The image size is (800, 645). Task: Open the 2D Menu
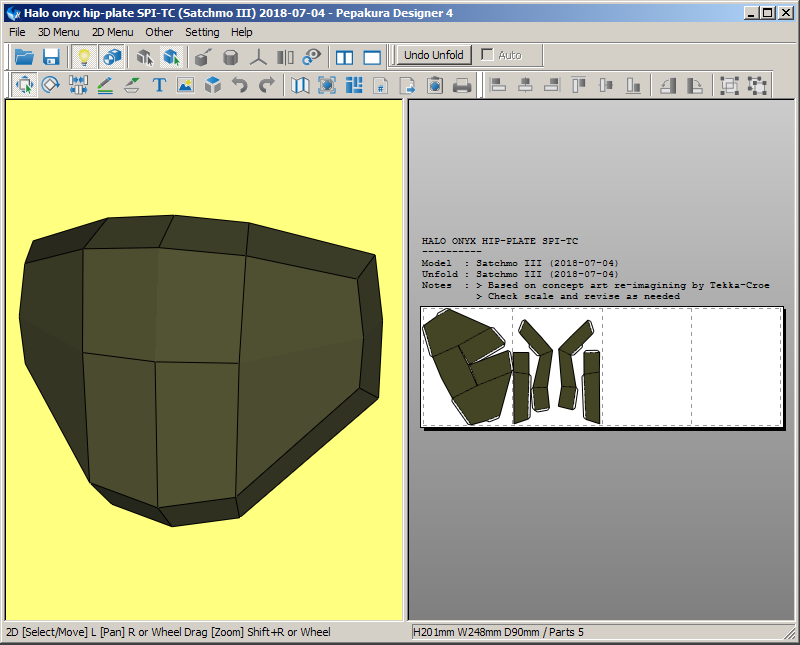click(x=112, y=32)
